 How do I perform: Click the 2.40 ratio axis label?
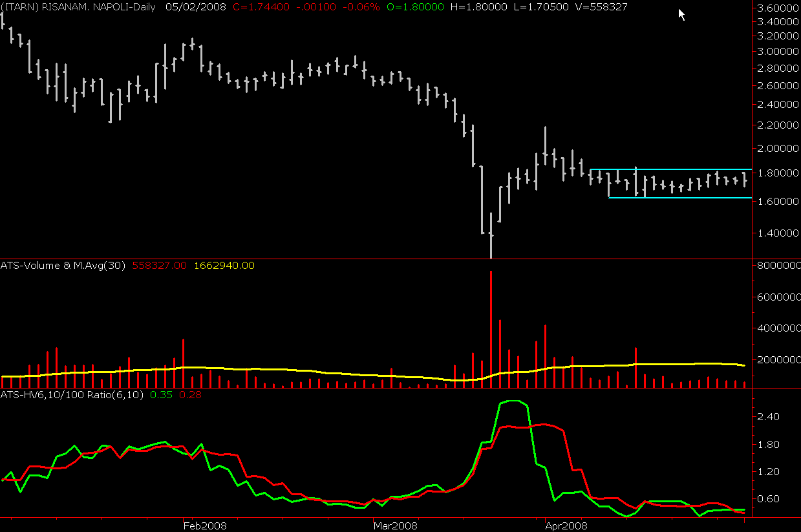tap(773, 417)
